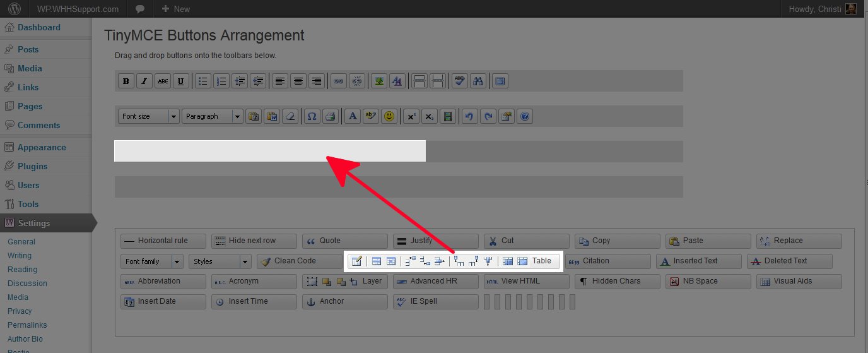The image size is (868, 353).
Task: Click the spellchecker ABC checkmark icon
Action: [460, 81]
